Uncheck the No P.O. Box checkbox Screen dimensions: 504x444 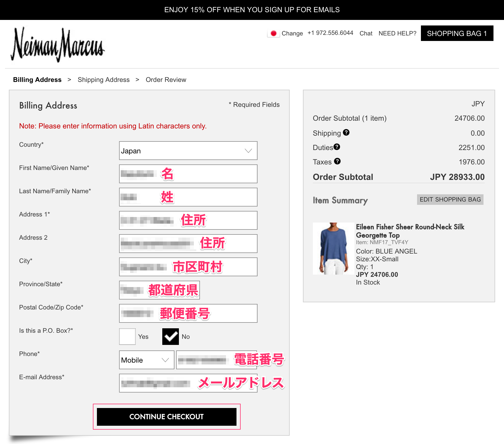pos(170,336)
